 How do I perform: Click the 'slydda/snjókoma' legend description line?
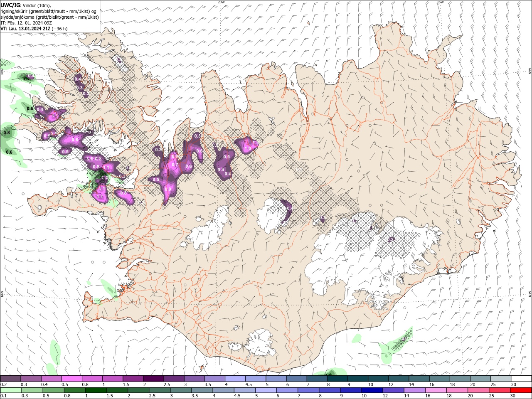coord(49,17)
